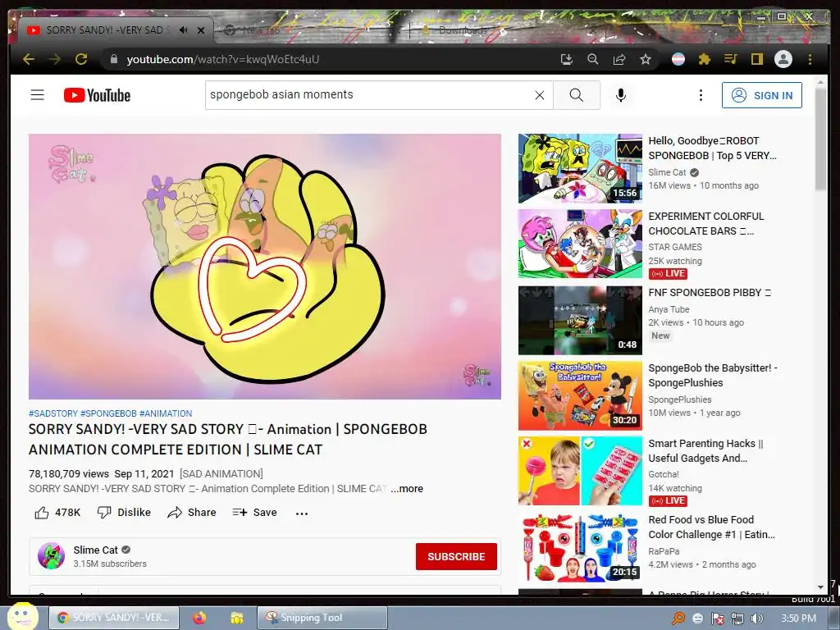Start voice search with microphone

point(621,95)
